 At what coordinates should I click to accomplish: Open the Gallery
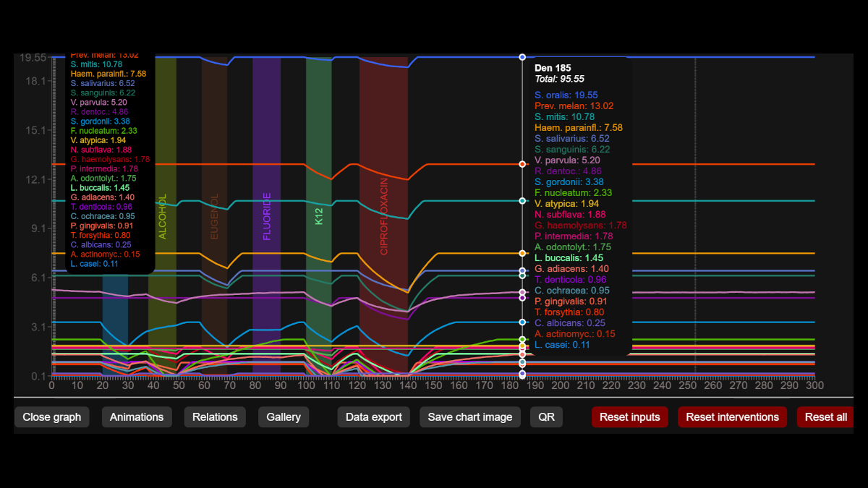(x=283, y=417)
